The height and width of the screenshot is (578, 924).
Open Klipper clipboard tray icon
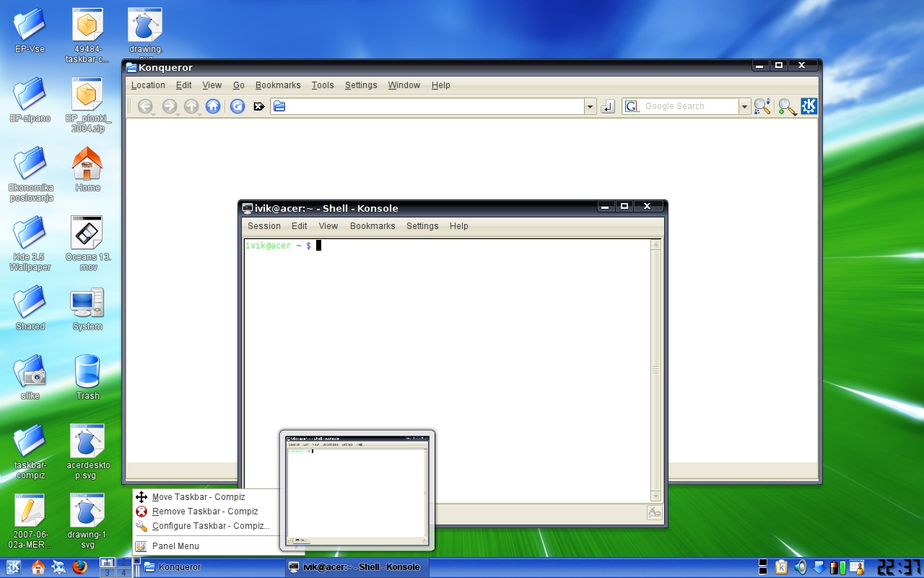781,567
